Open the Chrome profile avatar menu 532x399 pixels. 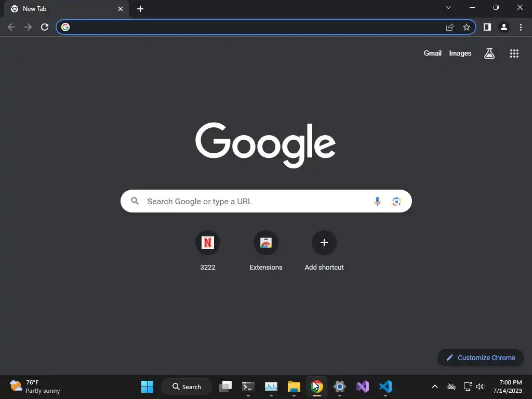(504, 27)
